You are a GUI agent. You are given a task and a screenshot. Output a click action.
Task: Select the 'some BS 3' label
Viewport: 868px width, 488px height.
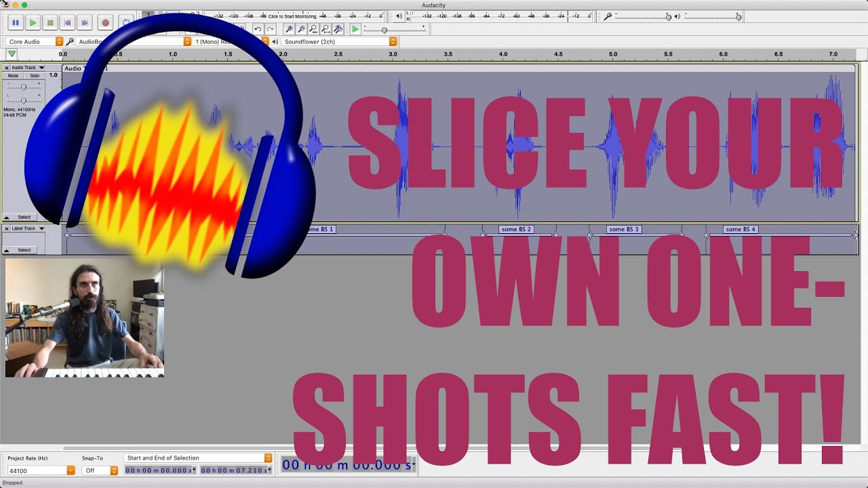tap(624, 229)
